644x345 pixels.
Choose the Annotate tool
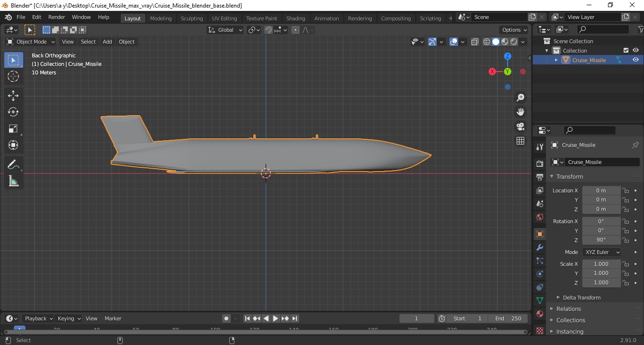point(13,165)
